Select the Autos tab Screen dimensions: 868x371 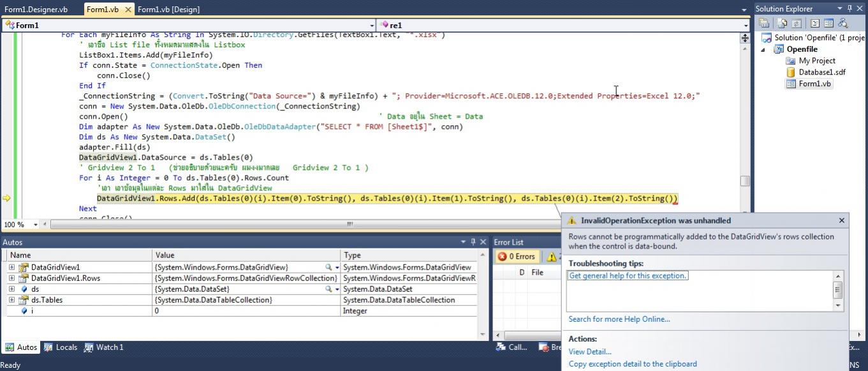21,347
